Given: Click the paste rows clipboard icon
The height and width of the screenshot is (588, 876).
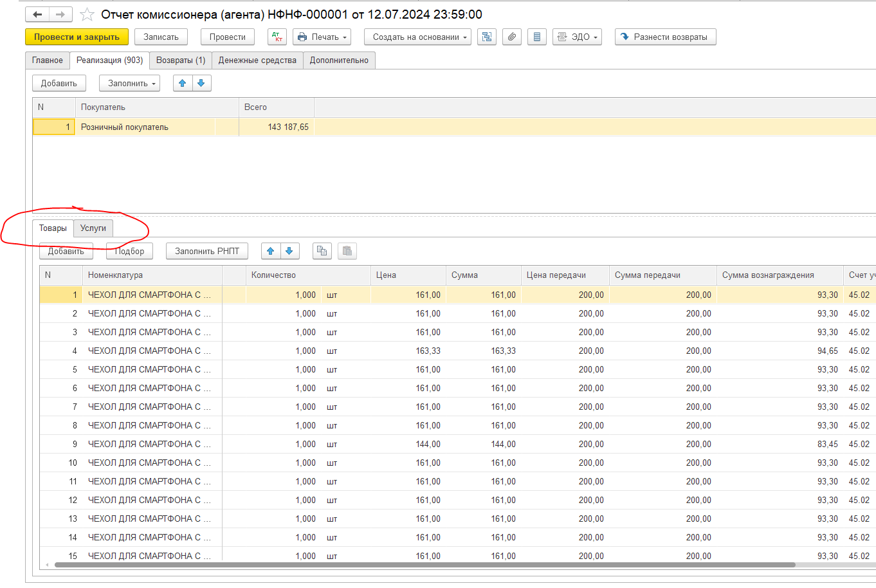Looking at the screenshot, I should click(x=347, y=251).
